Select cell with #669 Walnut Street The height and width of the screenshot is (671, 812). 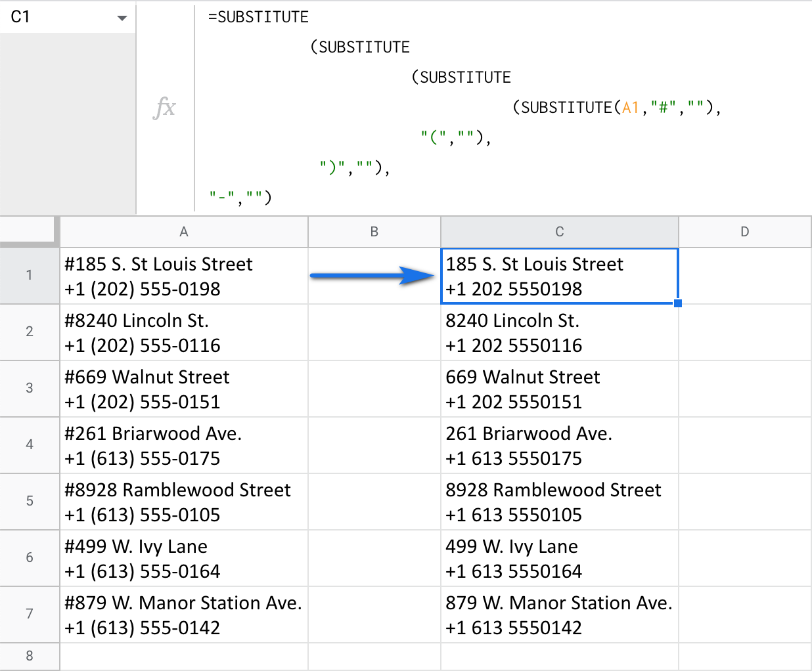[x=184, y=389]
